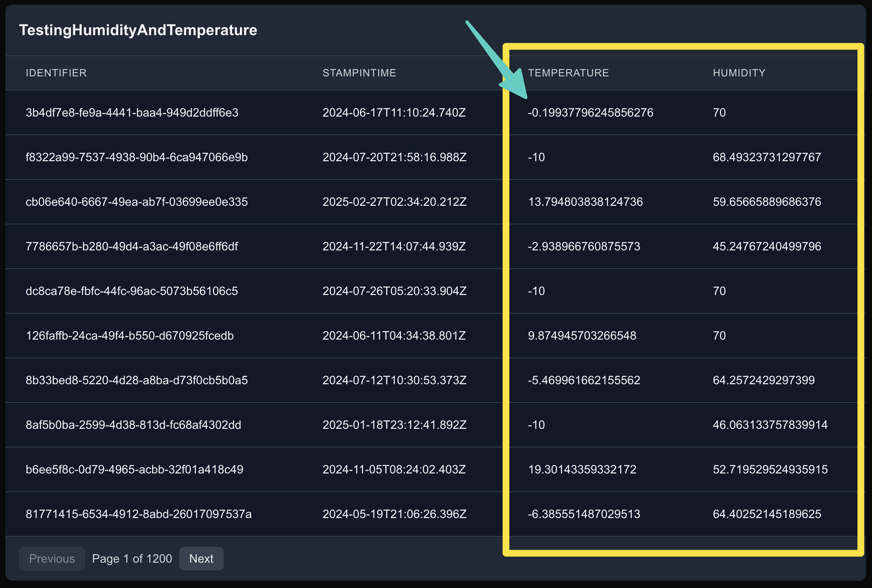
Task: Click humidity 70 in the 126faffb row
Action: (x=719, y=336)
